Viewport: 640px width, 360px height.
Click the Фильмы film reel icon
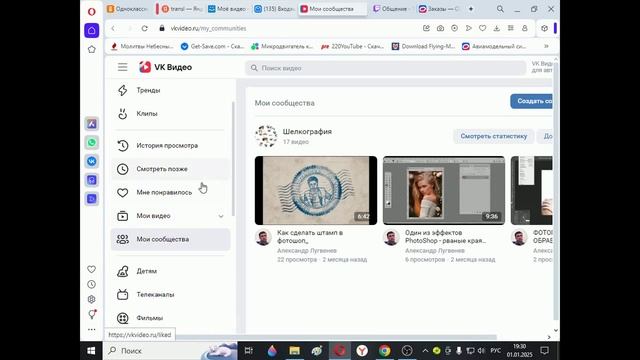[x=122, y=318]
